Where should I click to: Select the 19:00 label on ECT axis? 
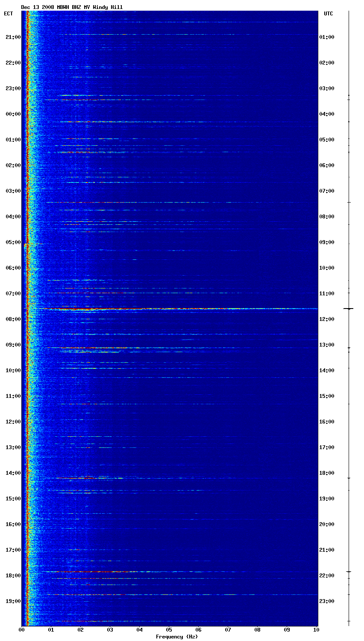13,601
